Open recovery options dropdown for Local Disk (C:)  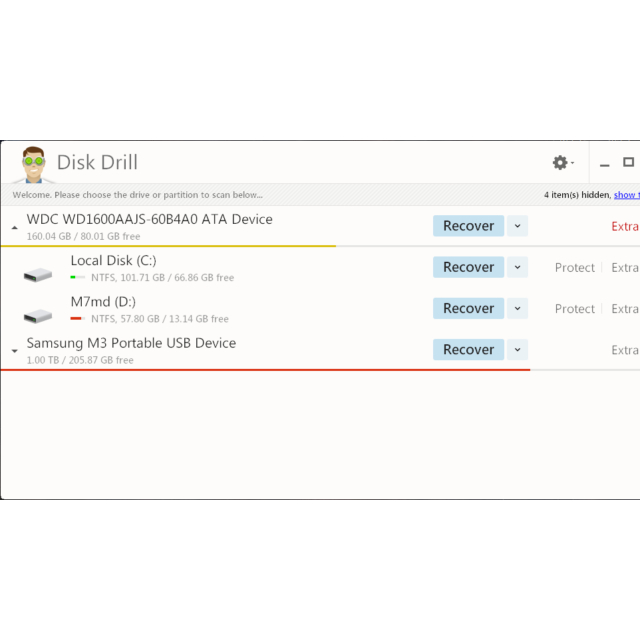tap(517, 267)
